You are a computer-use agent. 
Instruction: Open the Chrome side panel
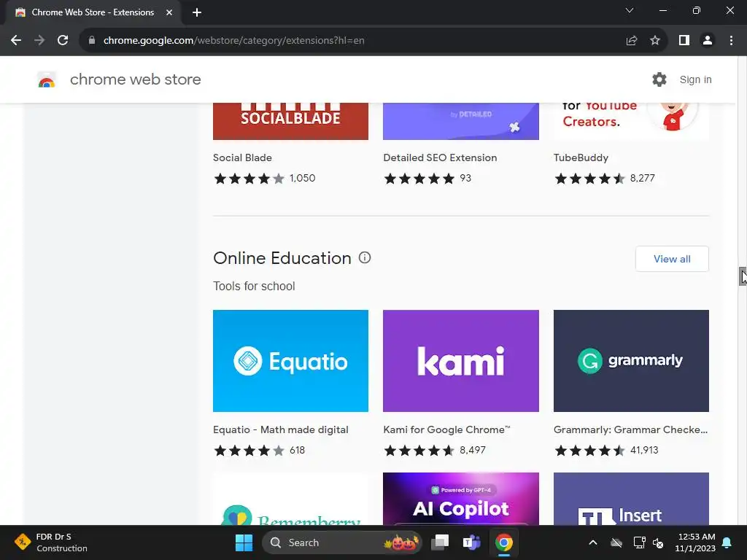(x=684, y=41)
